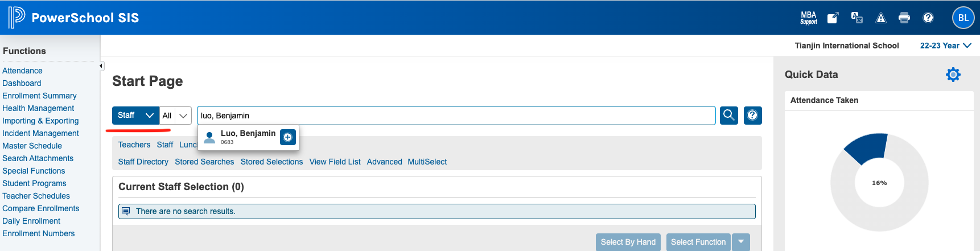This screenshot has height=251, width=980.
Task: Open Master Schedule in the Functions menu
Action: click(x=32, y=146)
